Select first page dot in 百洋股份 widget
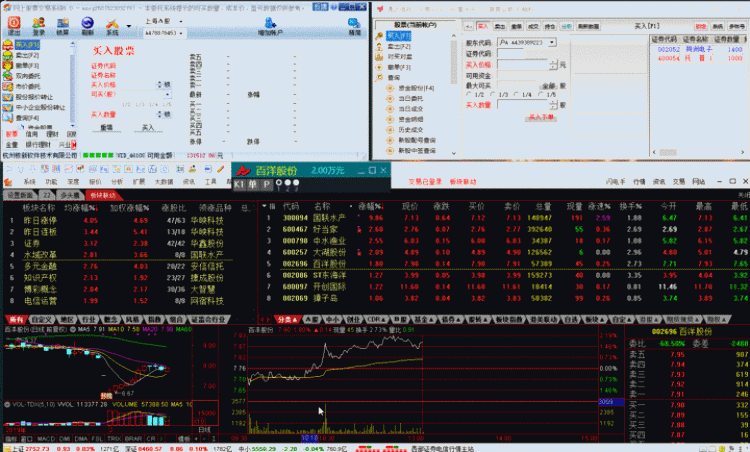This screenshot has height=452, width=750. 279,183
